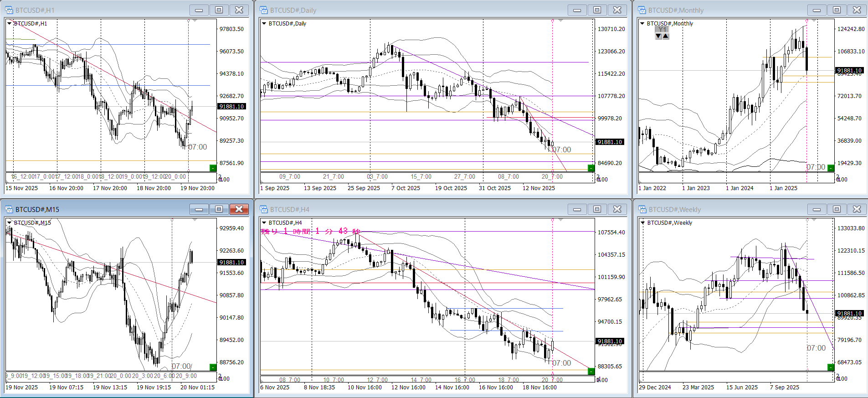This screenshot has height=398, width=868.
Task: Click the BTCUSD#,Weekly window title icon
Action: [x=642, y=209]
